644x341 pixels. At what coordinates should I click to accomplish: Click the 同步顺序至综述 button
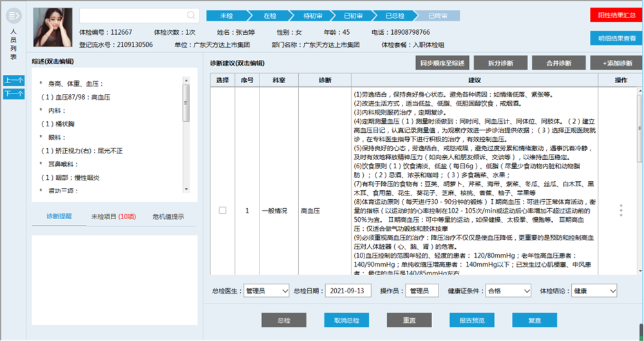pyautogui.click(x=442, y=63)
